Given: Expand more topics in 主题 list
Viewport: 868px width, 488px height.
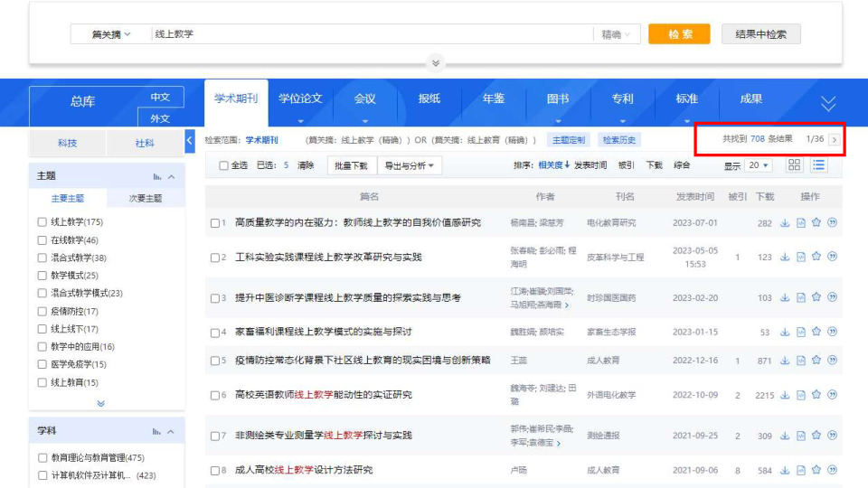Looking at the screenshot, I should 100,403.
